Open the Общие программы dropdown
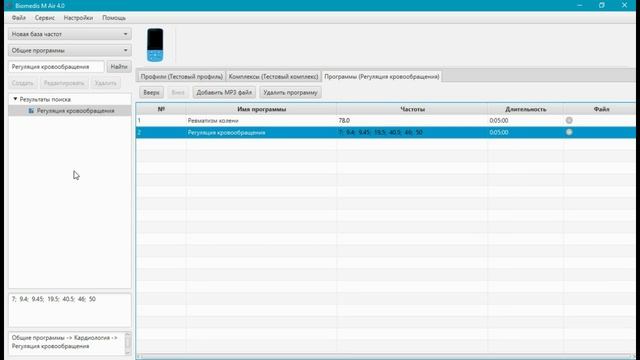The image size is (640, 360). [70, 50]
